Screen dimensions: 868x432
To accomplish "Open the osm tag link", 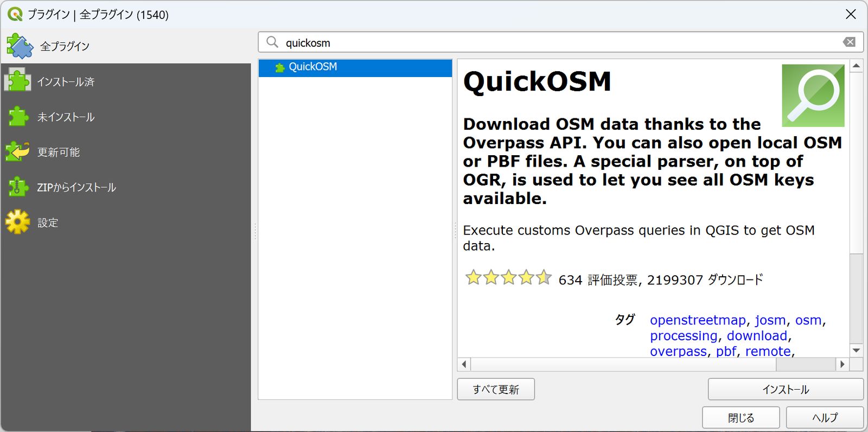I will point(808,320).
